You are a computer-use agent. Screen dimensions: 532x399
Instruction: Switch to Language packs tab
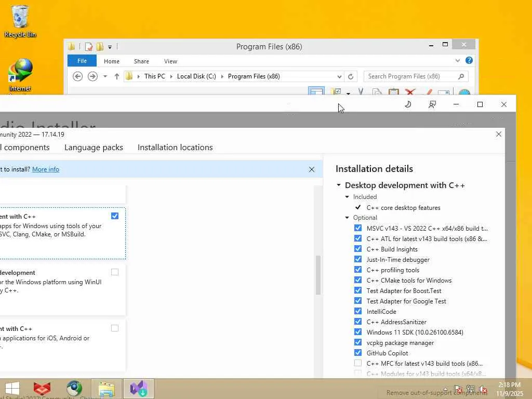point(94,148)
